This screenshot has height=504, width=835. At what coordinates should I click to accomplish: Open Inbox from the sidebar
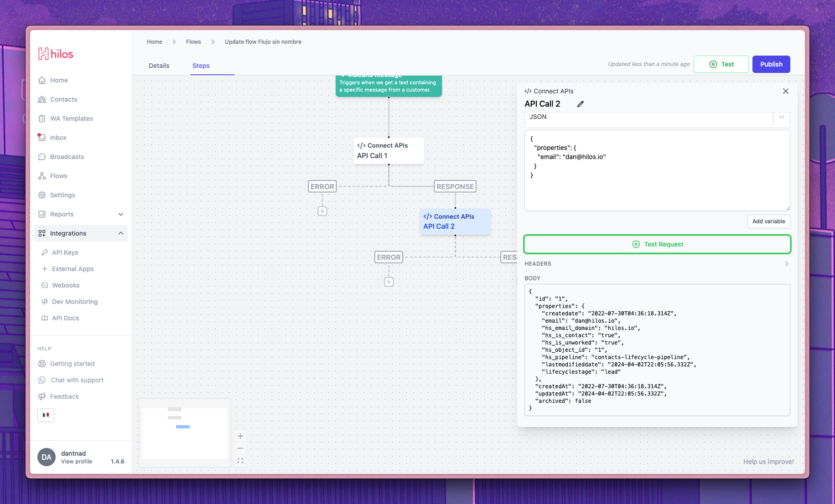(58, 138)
